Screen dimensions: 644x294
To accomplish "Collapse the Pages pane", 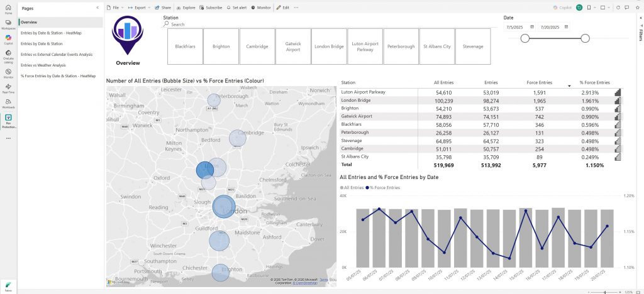I will pos(97,8).
